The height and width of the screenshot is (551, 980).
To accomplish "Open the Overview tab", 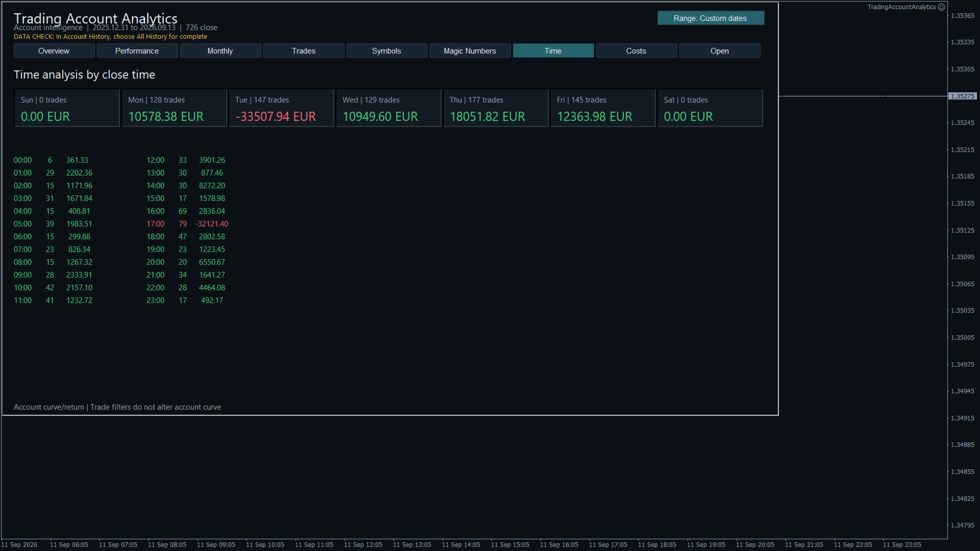I will [54, 51].
